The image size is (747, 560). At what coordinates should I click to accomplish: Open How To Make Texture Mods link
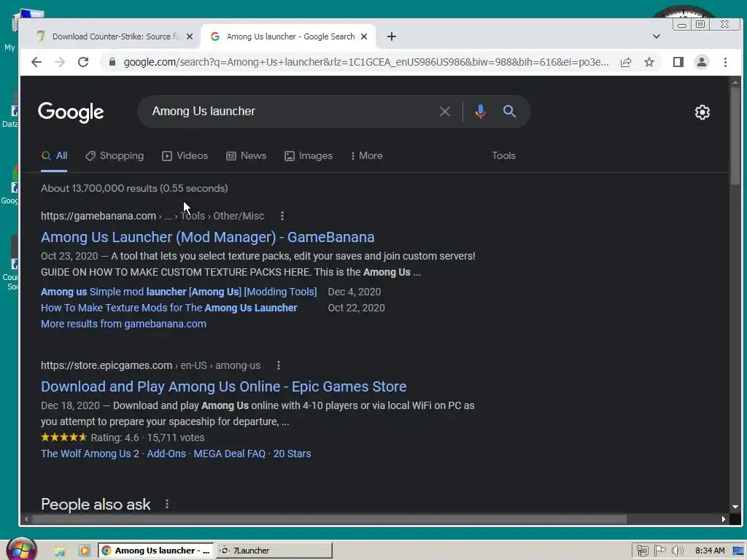[x=169, y=308]
